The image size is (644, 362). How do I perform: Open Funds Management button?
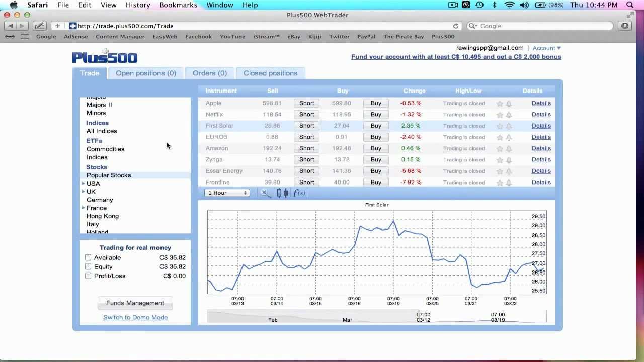(x=135, y=303)
